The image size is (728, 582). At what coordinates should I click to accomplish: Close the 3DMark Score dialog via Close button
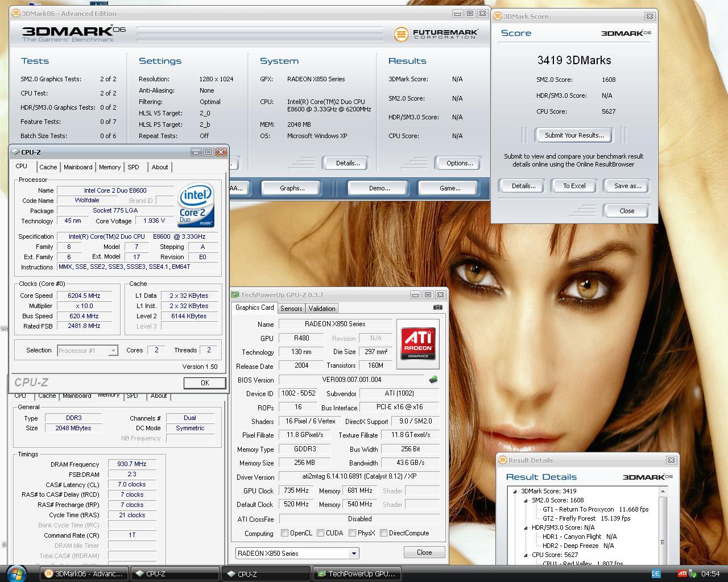coord(627,211)
